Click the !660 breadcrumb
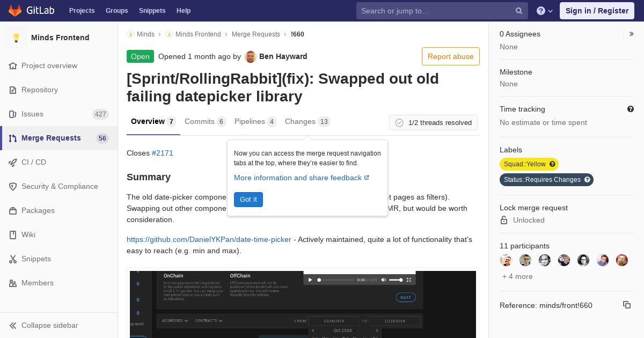Screen dimensions: 644x338 (x=297, y=34)
